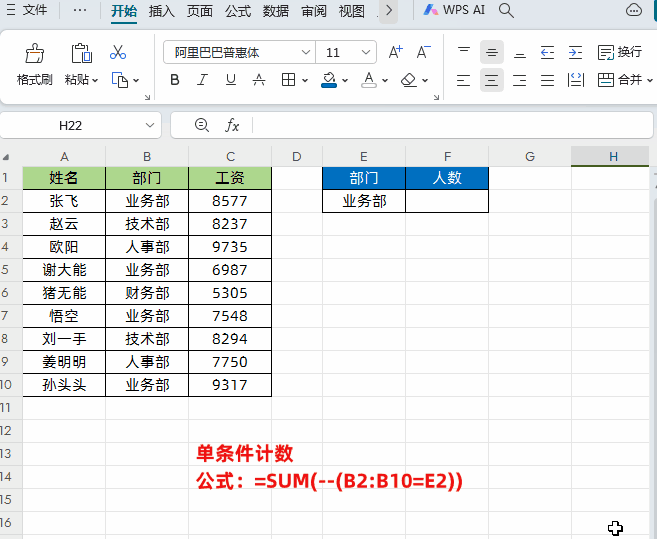Expand the Copy options arrow

[x=136, y=80]
